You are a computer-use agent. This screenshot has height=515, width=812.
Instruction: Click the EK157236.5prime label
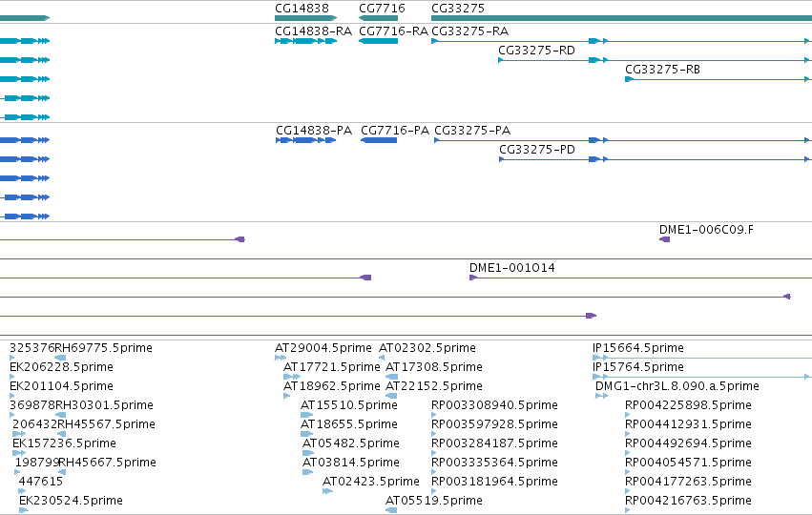click(64, 443)
